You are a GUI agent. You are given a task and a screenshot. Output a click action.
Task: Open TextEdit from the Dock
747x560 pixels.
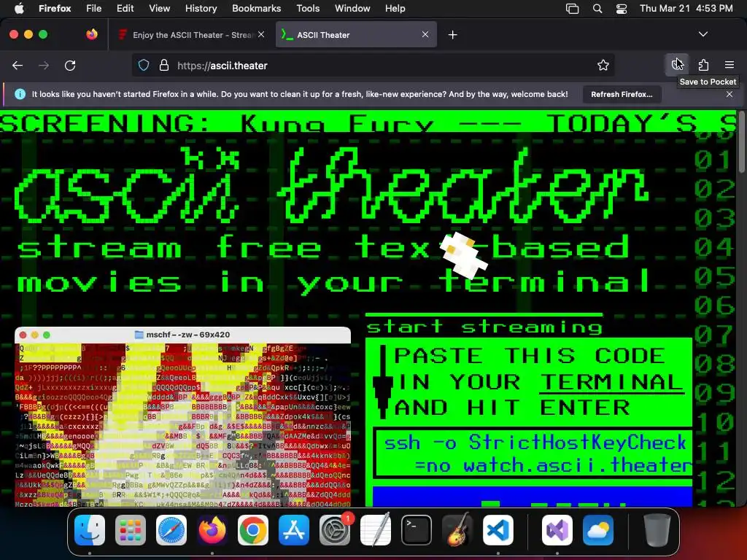376,530
